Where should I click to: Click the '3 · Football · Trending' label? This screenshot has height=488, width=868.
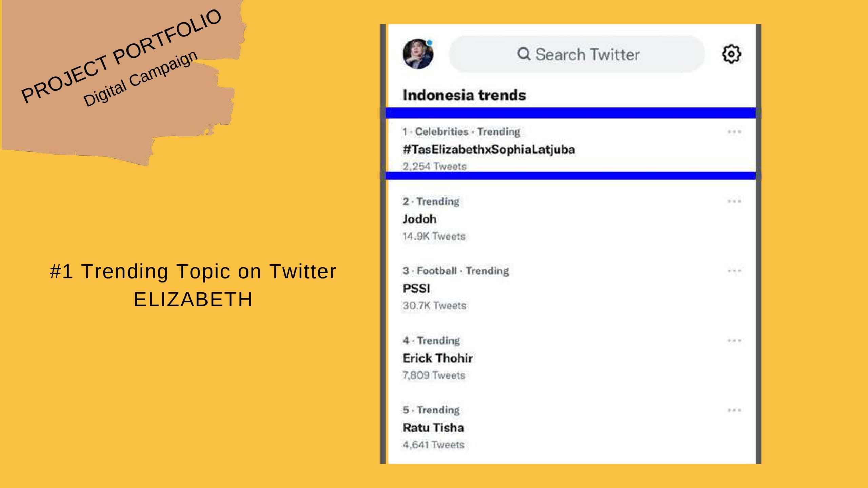tap(456, 271)
